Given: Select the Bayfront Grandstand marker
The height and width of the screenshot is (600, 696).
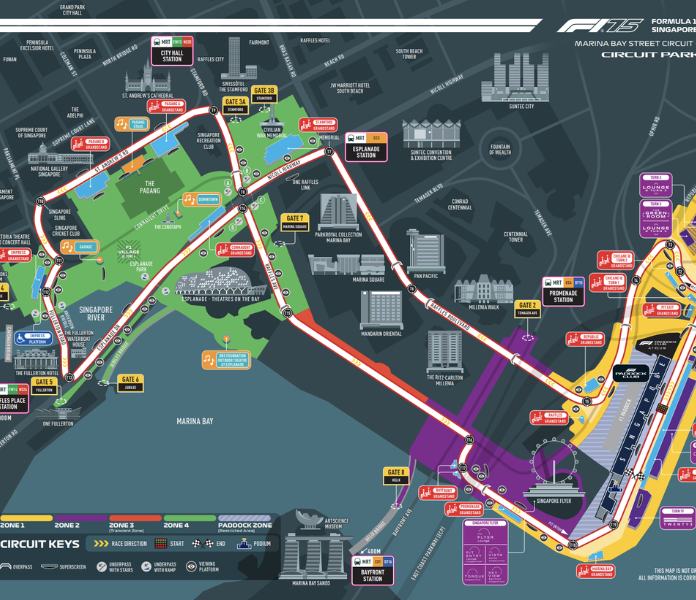Looking at the screenshot, I should 438,493.
